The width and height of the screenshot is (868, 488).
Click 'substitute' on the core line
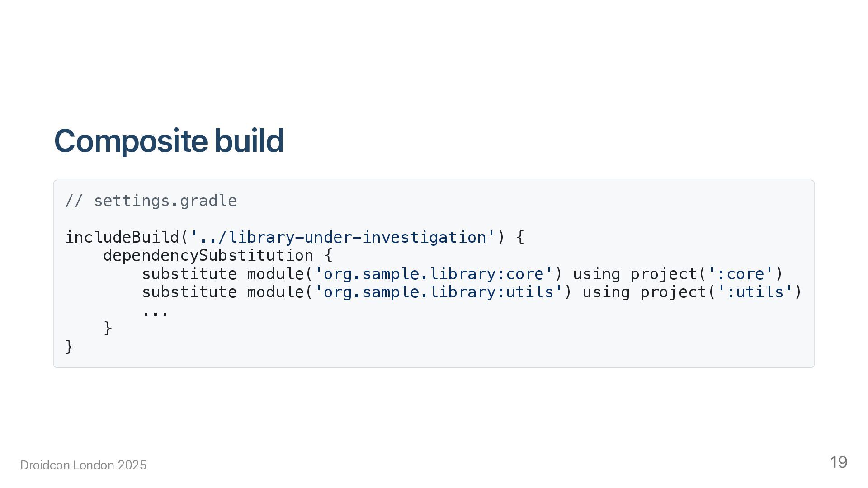click(189, 274)
